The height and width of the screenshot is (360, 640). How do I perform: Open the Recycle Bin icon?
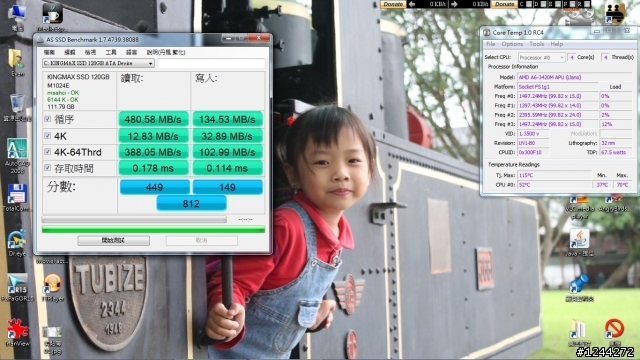[x=17, y=104]
